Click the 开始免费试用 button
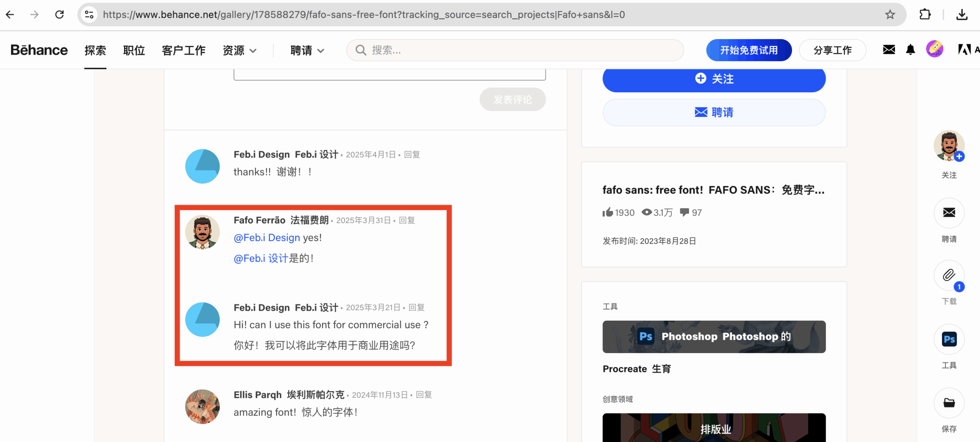This screenshot has width=980, height=442. [x=749, y=50]
